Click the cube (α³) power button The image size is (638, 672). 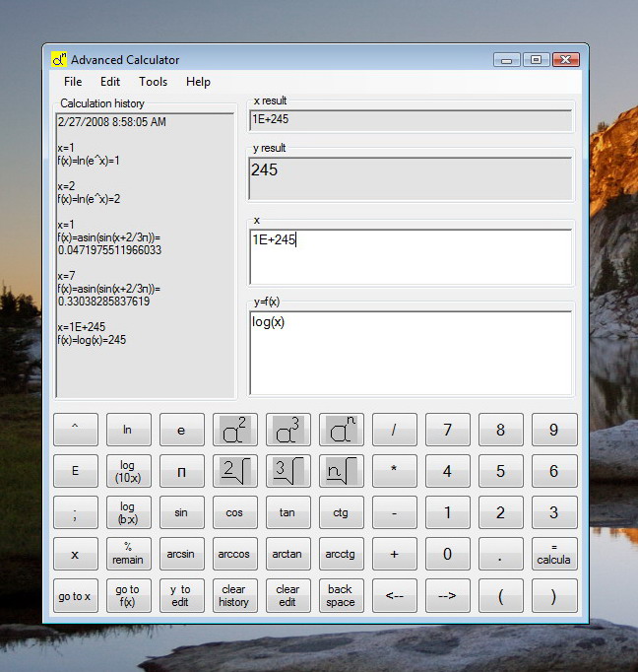pyautogui.click(x=287, y=430)
